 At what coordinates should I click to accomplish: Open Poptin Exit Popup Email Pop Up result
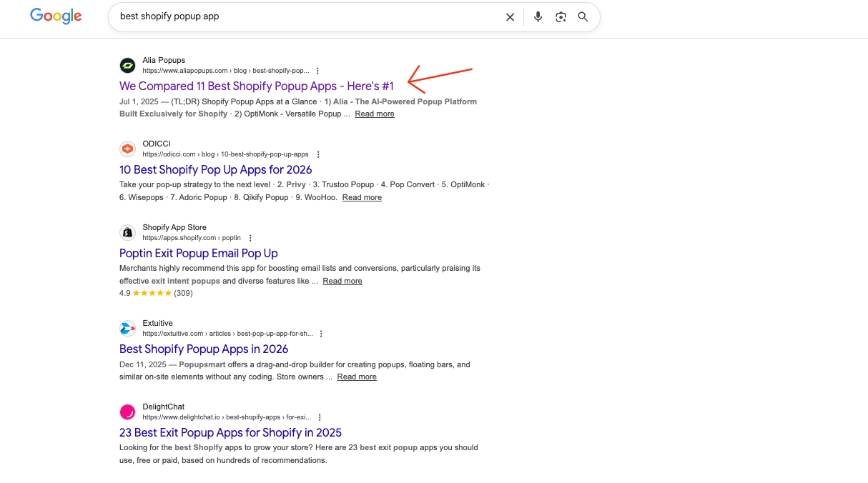[x=198, y=253]
